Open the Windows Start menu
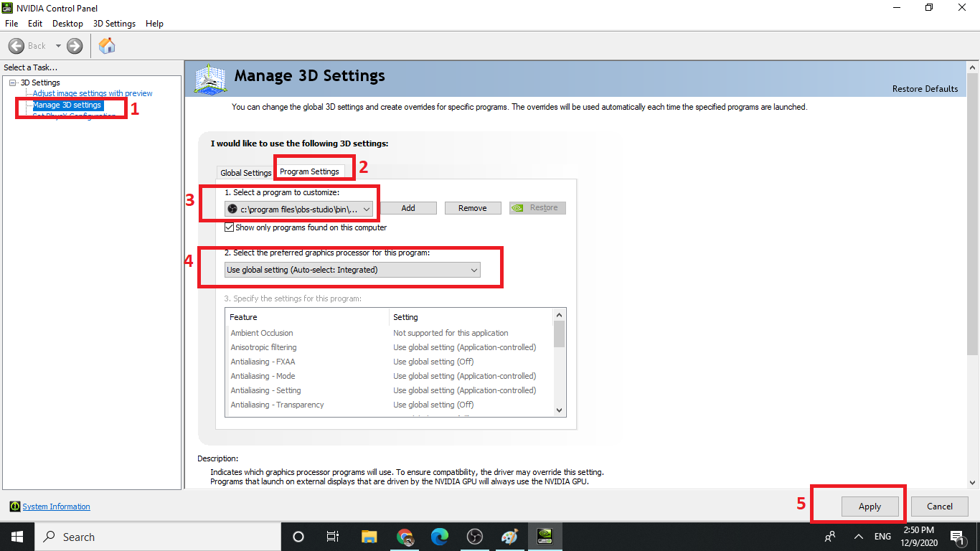 coord(17,537)
